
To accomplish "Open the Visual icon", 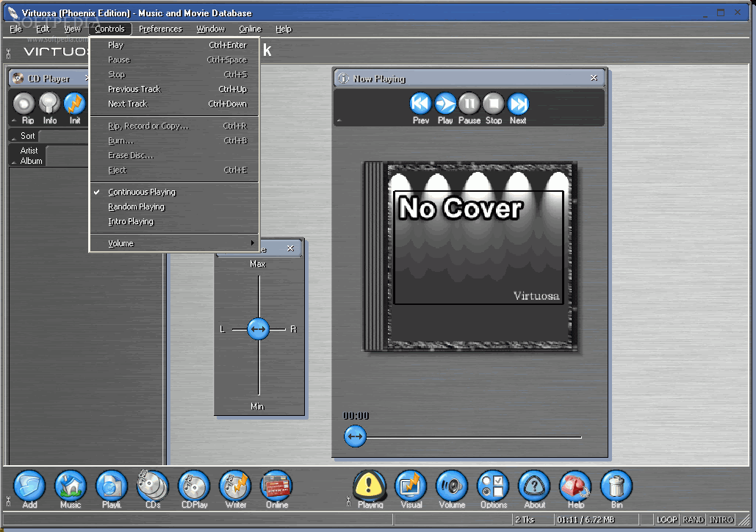I will coord(411,490).
